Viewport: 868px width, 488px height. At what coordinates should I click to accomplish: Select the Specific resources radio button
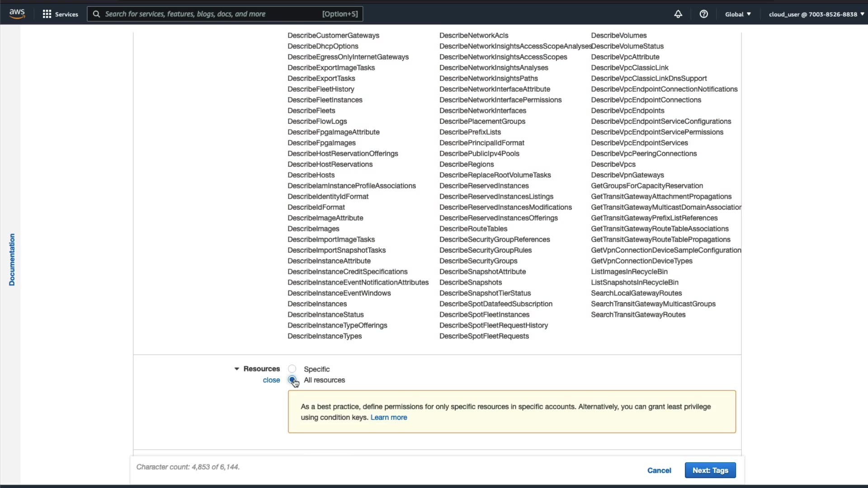(x=292, y=369)
